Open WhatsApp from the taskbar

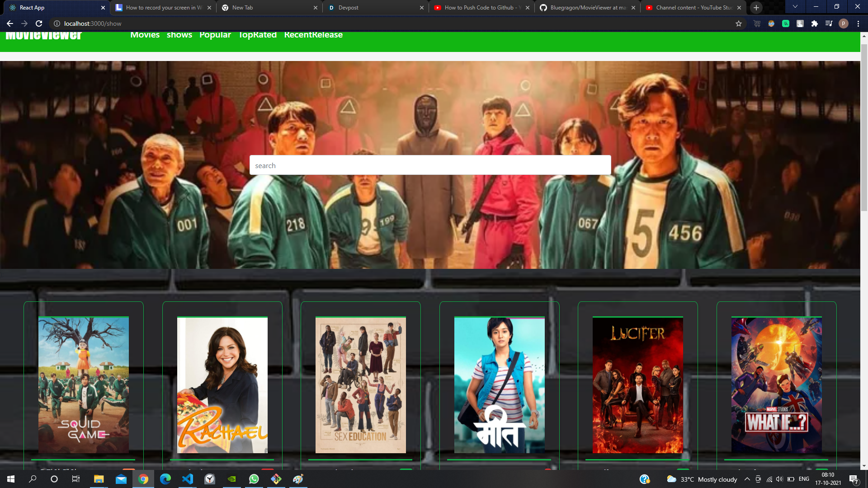point(254,479)
